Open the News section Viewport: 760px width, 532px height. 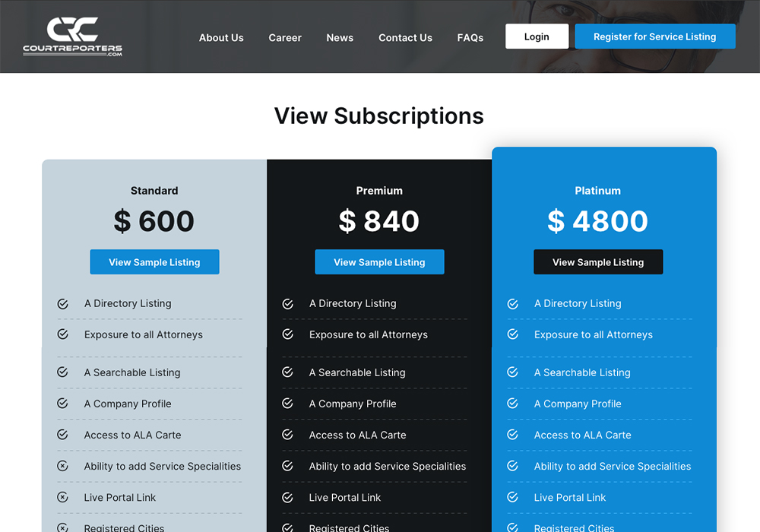[340, 38]
